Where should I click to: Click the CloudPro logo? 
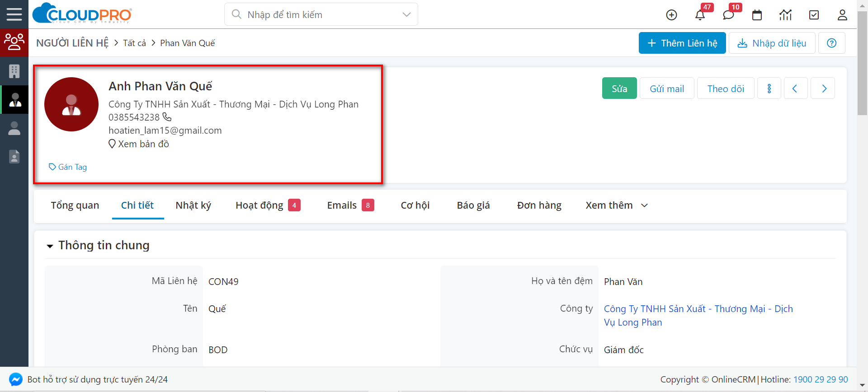[82, 13]
